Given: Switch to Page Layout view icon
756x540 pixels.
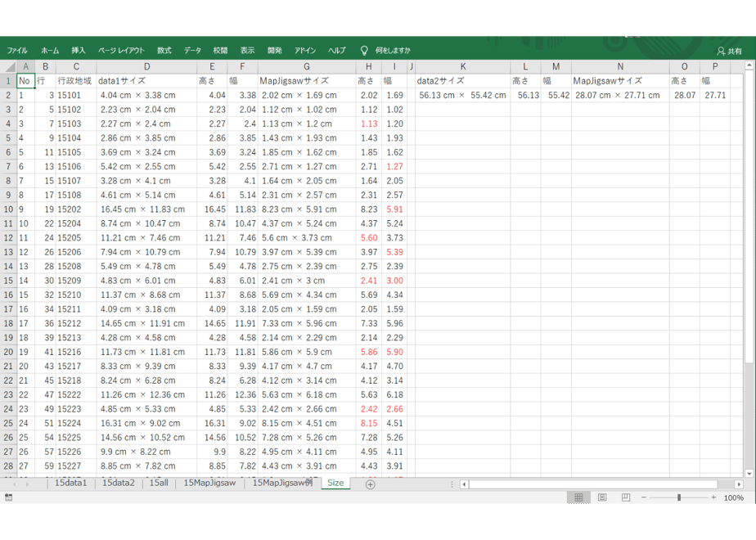Looking at the screenshot, I should tap(602, 497).
